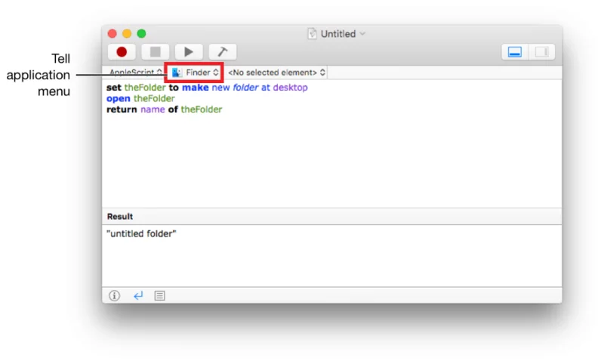
Task: Click the italic "folder" keyword
Action: coord(245,88)
